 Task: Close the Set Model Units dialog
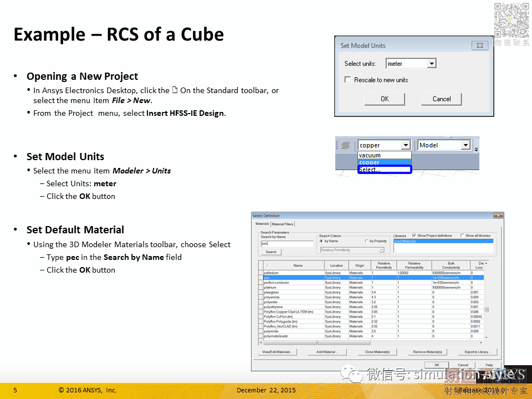point(480,45)
